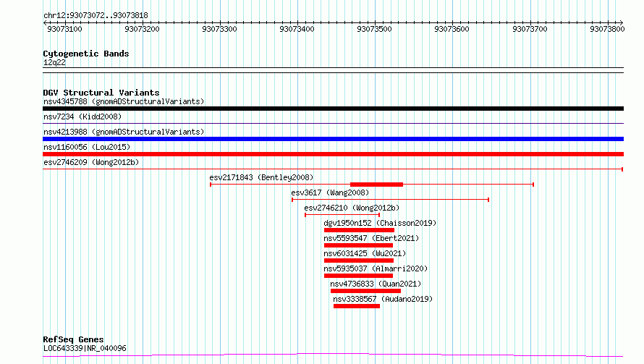This screenshot has height=364, width=644.
Task: Open the nsv7234 (Kidd2008) variant label
Action: [x=82, y=117]
